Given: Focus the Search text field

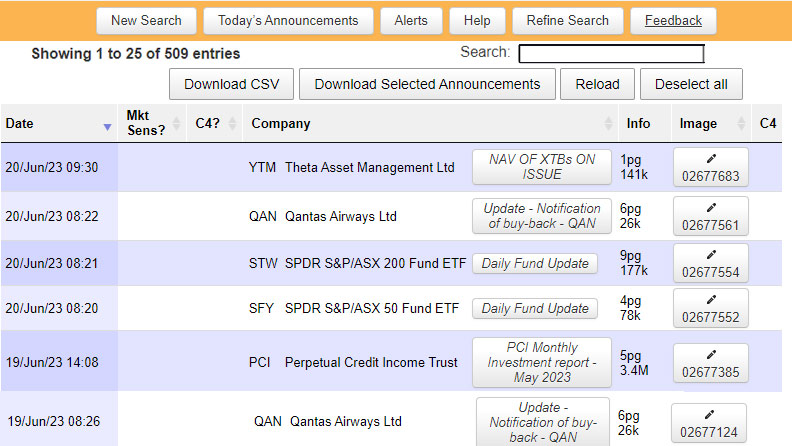Looking at the screenshot, I should pos(611,53).
